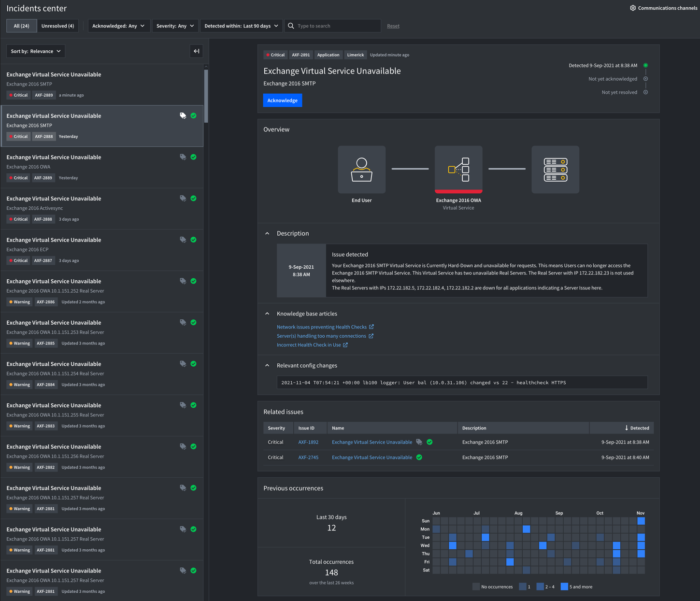Screen dimensions: 700x601
Task: Switch to Unresolved (4) tab
Action: click(57, 26)
